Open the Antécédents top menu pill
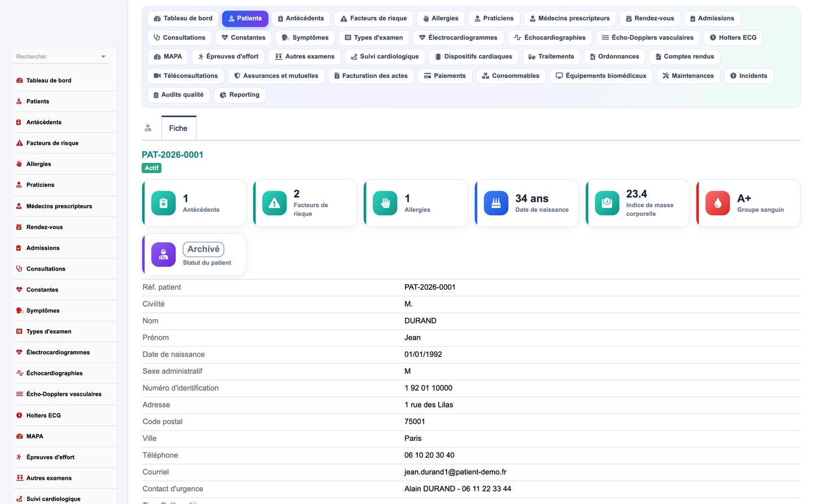The width and height of the screenshot is (815, 504). coord(301,19)
